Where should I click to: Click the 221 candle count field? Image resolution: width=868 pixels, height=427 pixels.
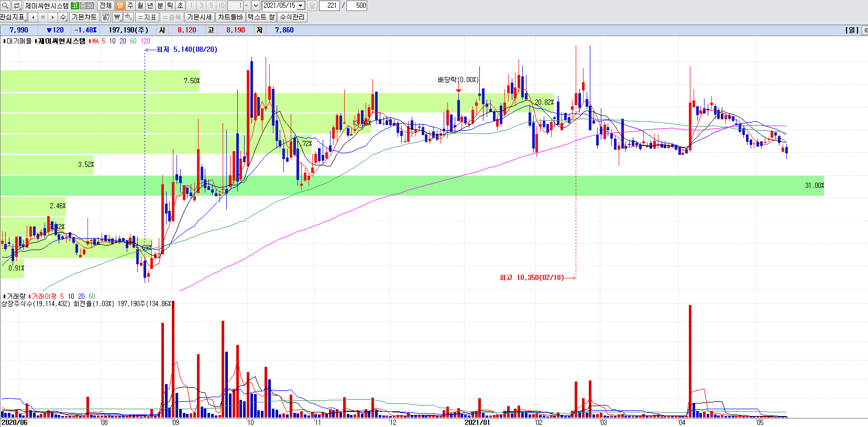329,5
